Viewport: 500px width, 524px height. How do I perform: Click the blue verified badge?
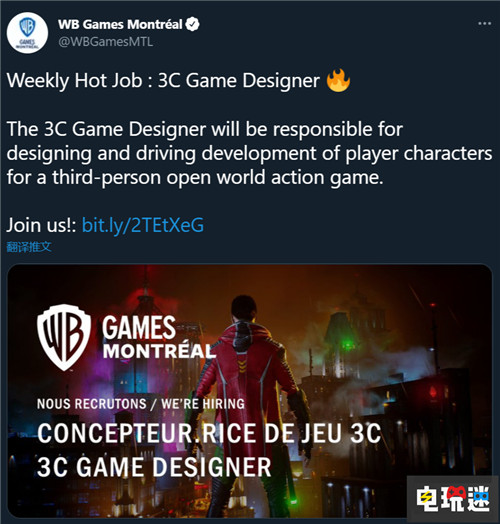(192, 24)
